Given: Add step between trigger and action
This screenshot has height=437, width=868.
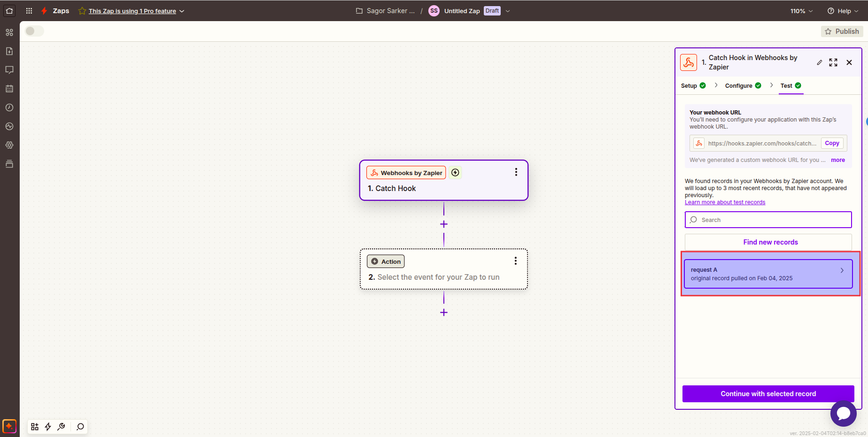Looking at the screenshot, I should pos(444,224).
